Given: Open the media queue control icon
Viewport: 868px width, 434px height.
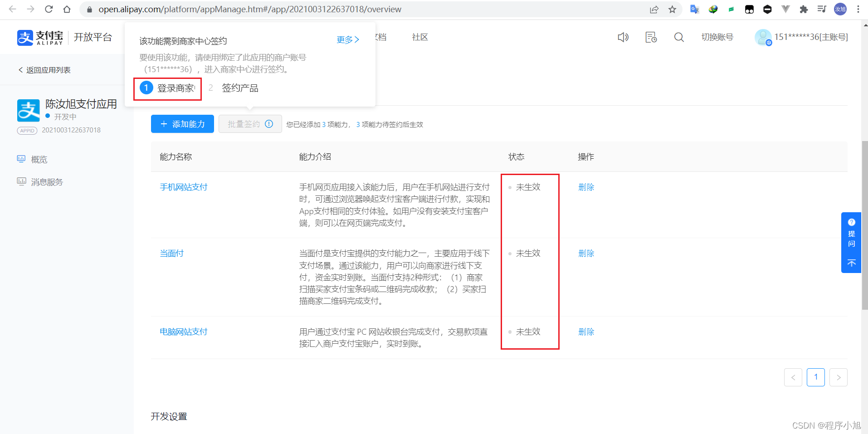Looking at the screenshot, I should tap(822, 9).
